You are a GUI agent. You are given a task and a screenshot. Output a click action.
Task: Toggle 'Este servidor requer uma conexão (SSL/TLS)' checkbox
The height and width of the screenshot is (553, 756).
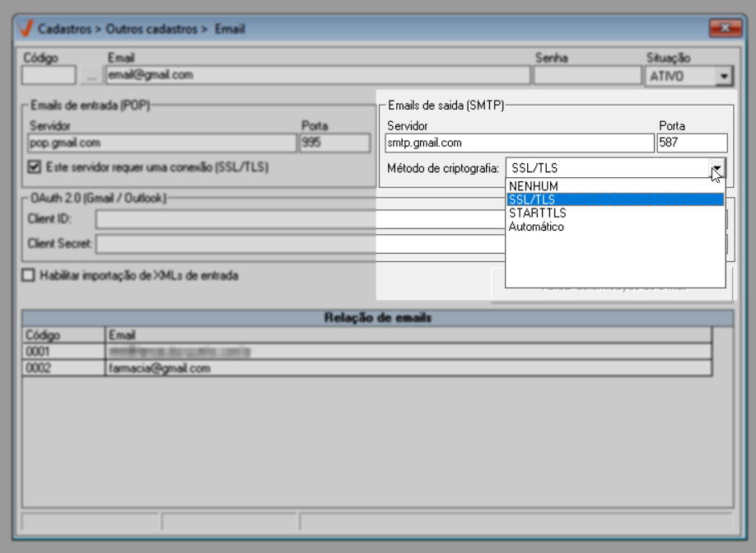[x=35, y=167]
